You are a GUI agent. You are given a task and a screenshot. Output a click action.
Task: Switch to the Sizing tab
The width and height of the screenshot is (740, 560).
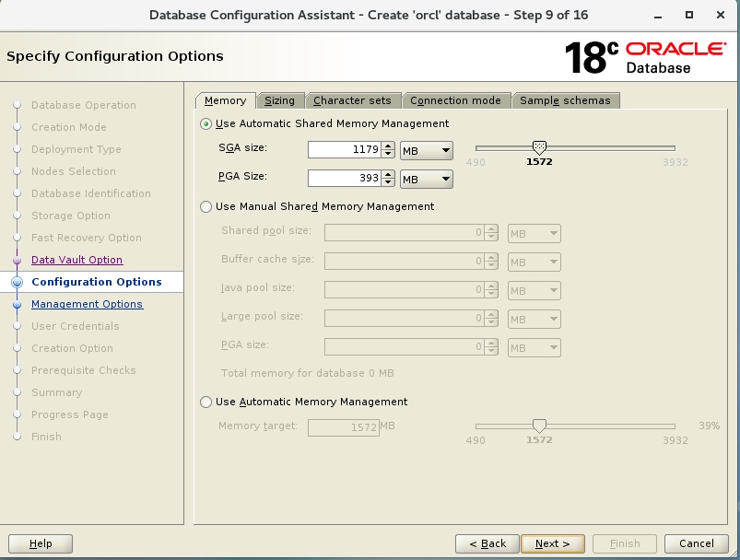coord(281,100)
